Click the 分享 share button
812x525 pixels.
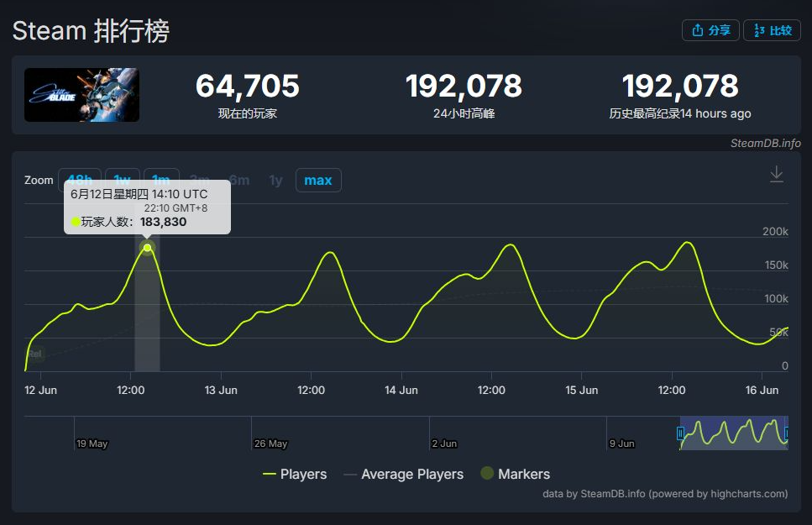coord(710,30)
